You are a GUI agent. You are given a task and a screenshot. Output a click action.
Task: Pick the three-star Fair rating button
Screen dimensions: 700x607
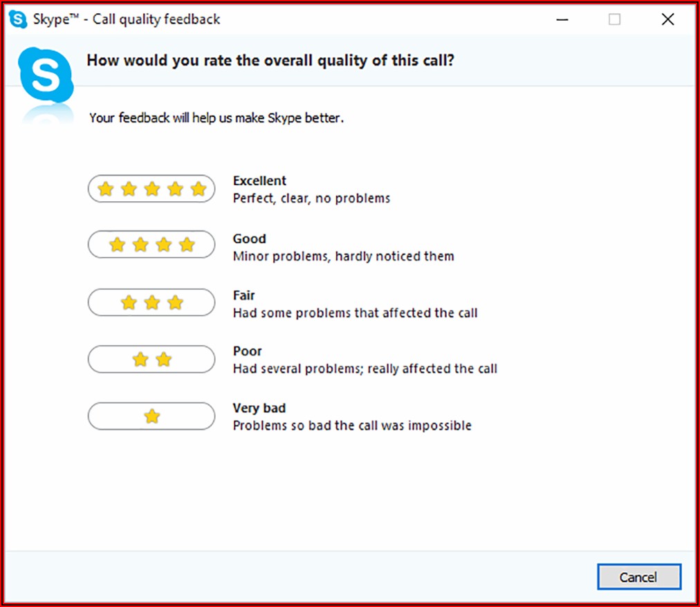[151, 303]
